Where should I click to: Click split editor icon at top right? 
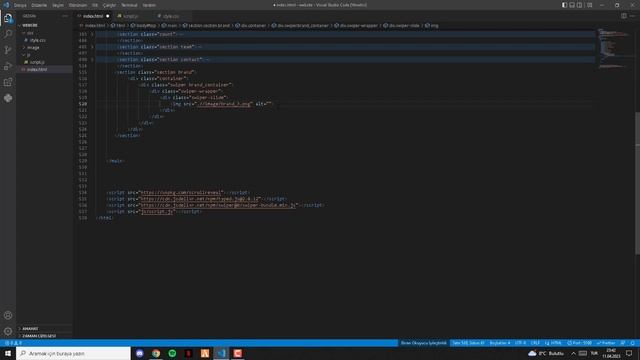624,16
